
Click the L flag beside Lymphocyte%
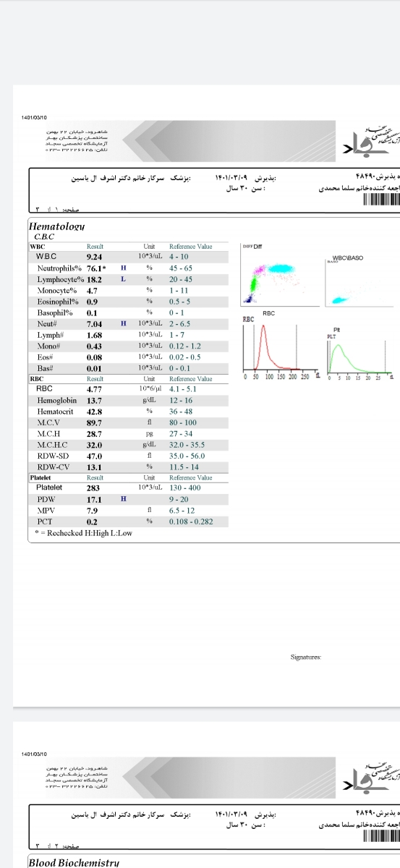pyautogui.click(x=123, y=278)
